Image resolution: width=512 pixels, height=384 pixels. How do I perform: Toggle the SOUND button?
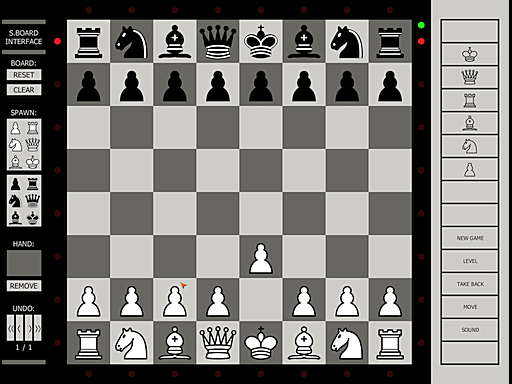click(x=470, y=330)
